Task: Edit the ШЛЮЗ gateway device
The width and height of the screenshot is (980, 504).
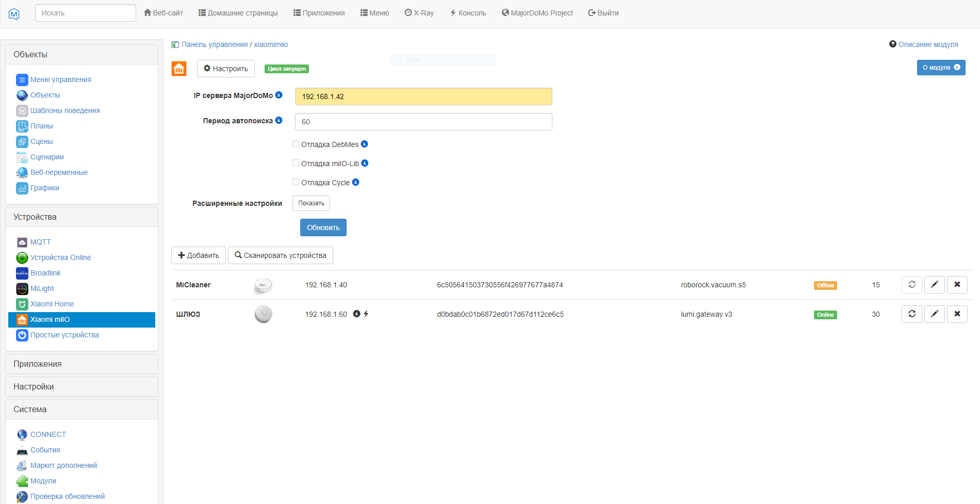Action: point(935,314)
